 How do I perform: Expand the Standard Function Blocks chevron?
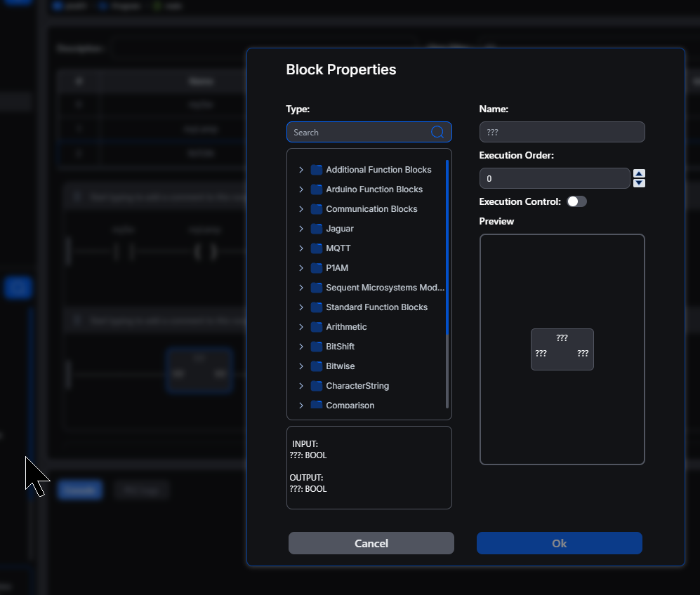pyautogui.click(x=301, y=307)
